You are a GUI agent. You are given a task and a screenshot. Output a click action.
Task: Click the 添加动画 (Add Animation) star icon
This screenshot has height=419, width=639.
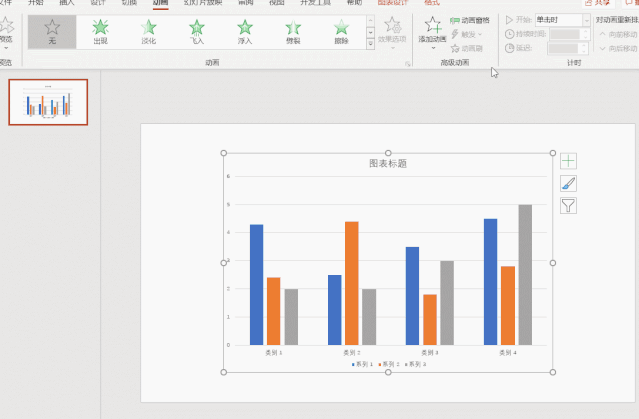(432, 25)
